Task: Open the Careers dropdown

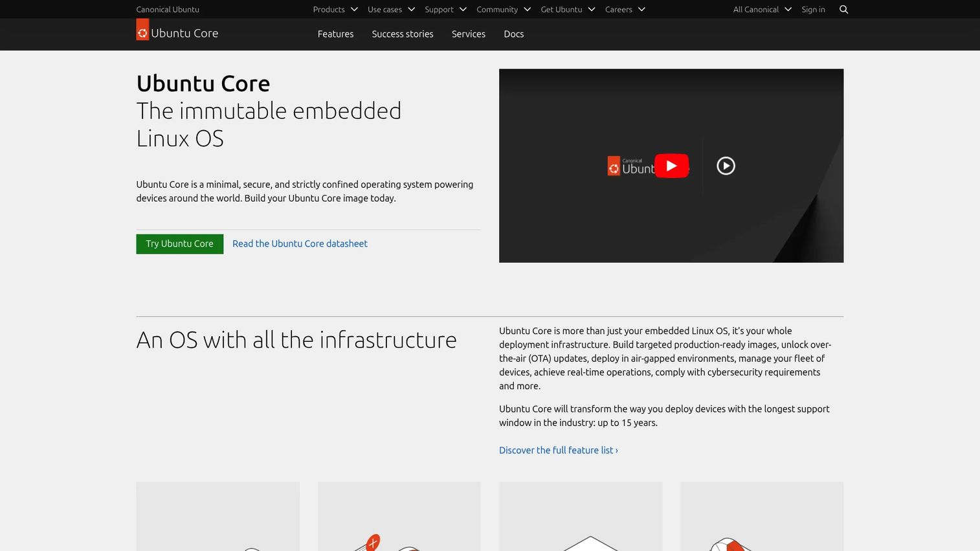Action: [x=625, y=9]
